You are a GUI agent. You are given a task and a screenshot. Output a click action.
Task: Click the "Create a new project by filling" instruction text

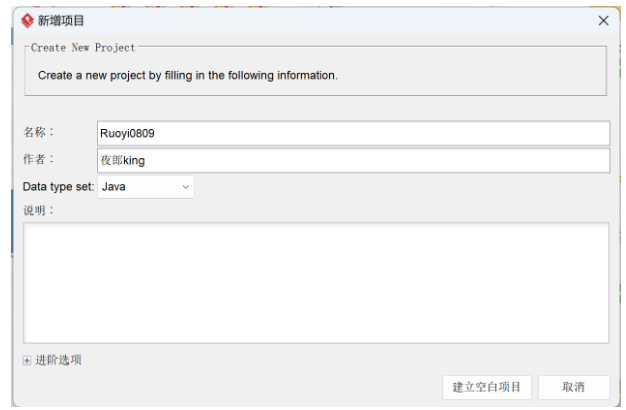click(187, 75)
